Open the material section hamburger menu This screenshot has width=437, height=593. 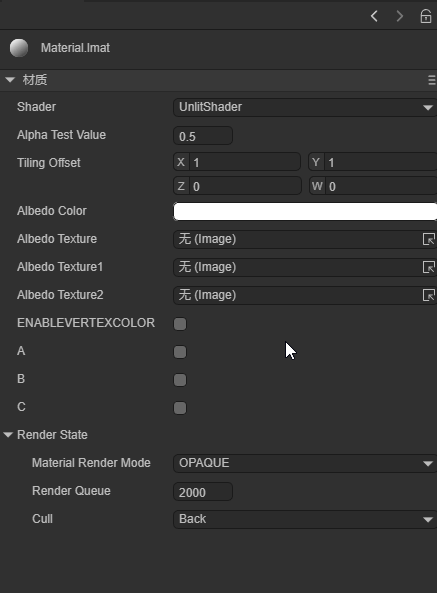(432, 80)
